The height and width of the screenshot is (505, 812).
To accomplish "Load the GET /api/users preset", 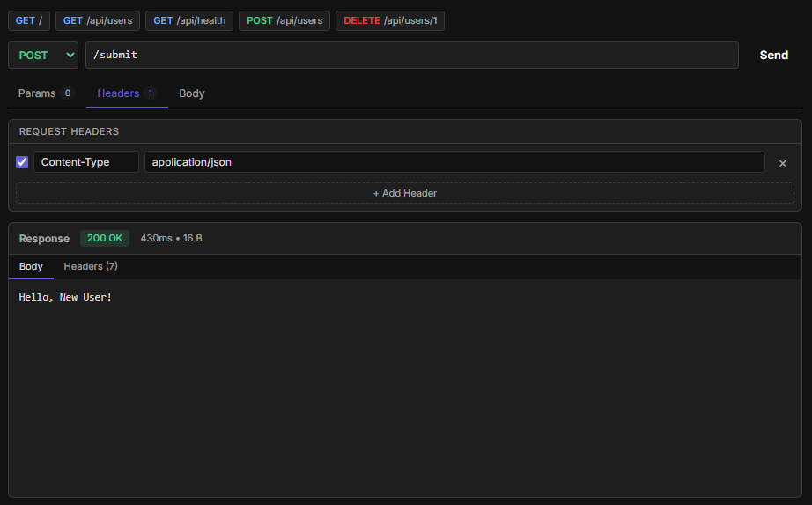I will click(x=97, y=20).
